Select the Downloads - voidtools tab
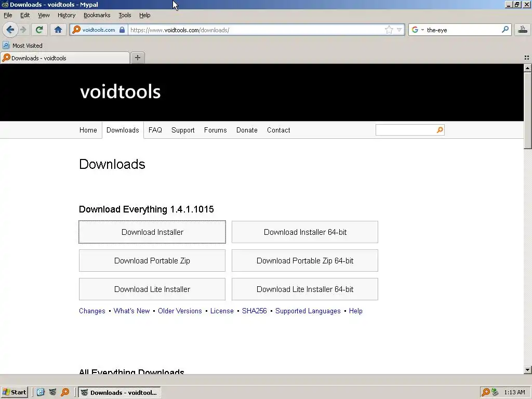The height and width of the screenshot is (399, 532). click(x=65, y=58)
